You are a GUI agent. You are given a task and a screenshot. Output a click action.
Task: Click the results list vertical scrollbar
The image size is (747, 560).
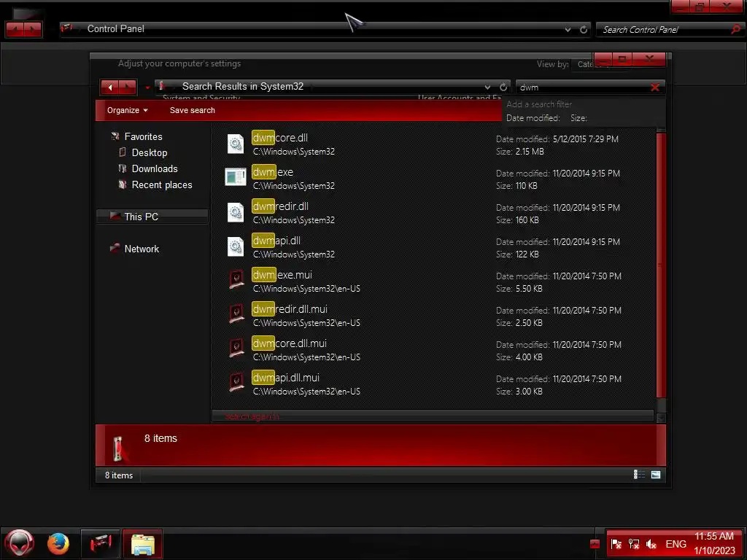661,265
